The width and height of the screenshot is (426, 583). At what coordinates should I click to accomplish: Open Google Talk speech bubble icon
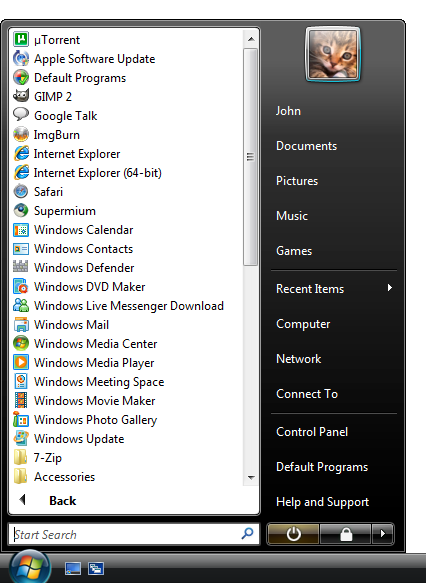[x=21, y=115]
